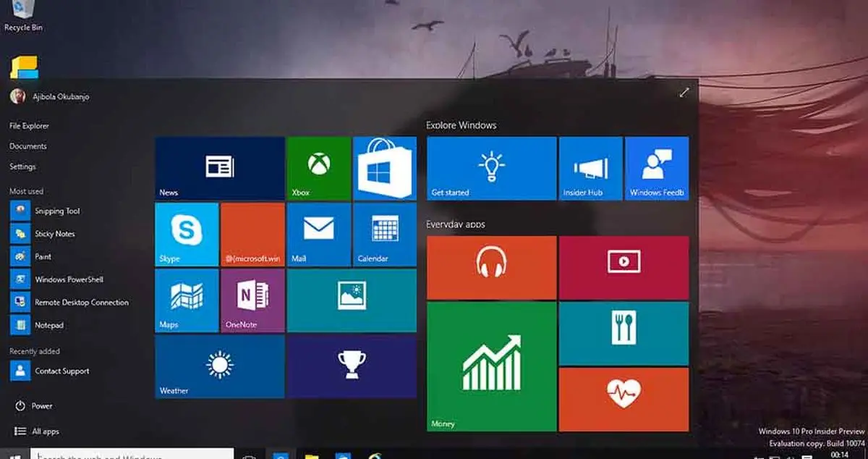The width and height of the screenshot is (868, 459).
Task: Open the Music headphones tile
Action: 491,267
